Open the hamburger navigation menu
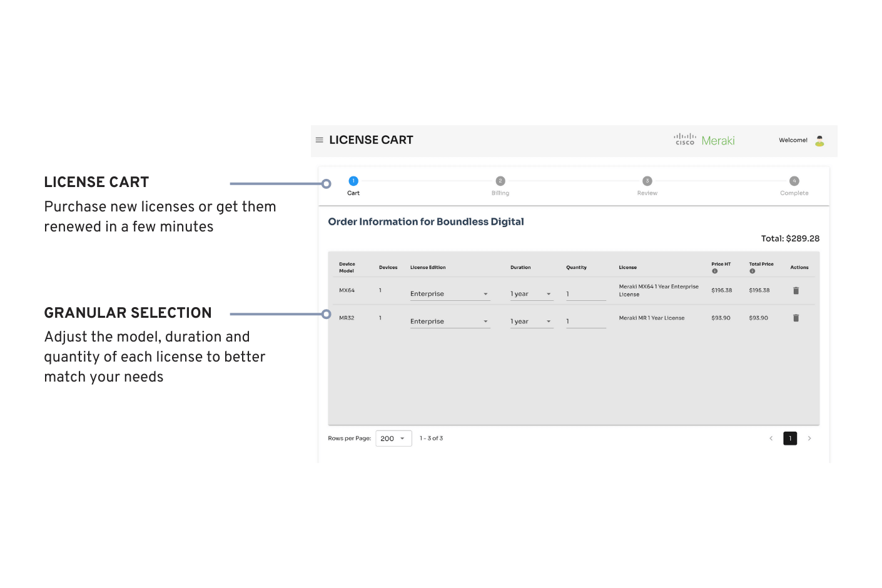Viewport: 882px width, 588px height. (320, 139)
